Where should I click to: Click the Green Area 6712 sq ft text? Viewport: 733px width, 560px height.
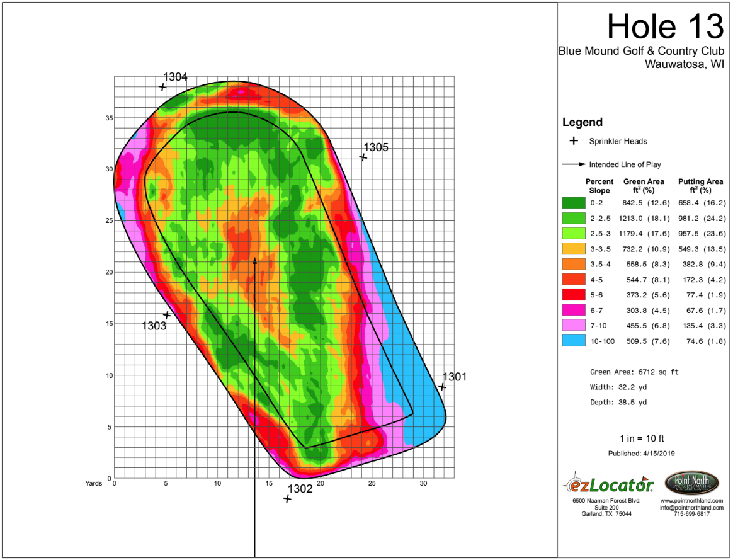(x=634, y=372)
